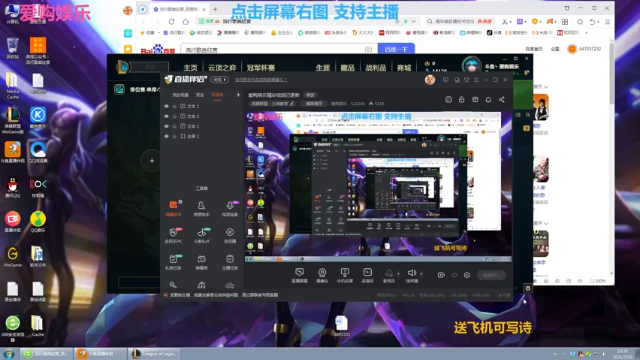Click the notification bell in stream header
Screen dimensions: 640x360
click(x=488, y=100)
